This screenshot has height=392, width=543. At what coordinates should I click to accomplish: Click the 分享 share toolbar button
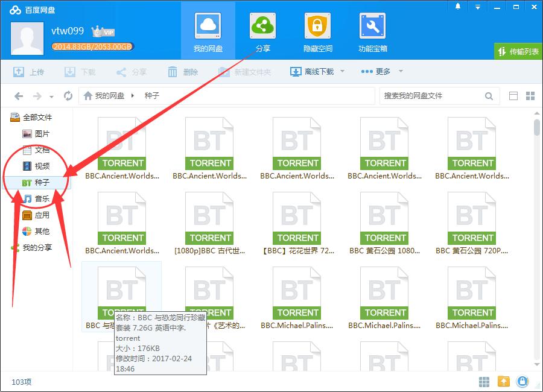pyautogui.click(x=132, y=72)
